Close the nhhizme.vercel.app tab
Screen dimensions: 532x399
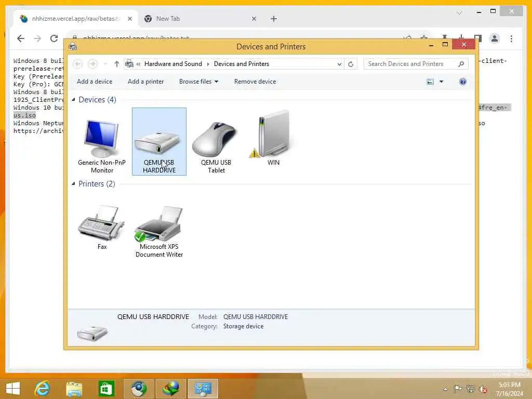(x=129, y=19)
